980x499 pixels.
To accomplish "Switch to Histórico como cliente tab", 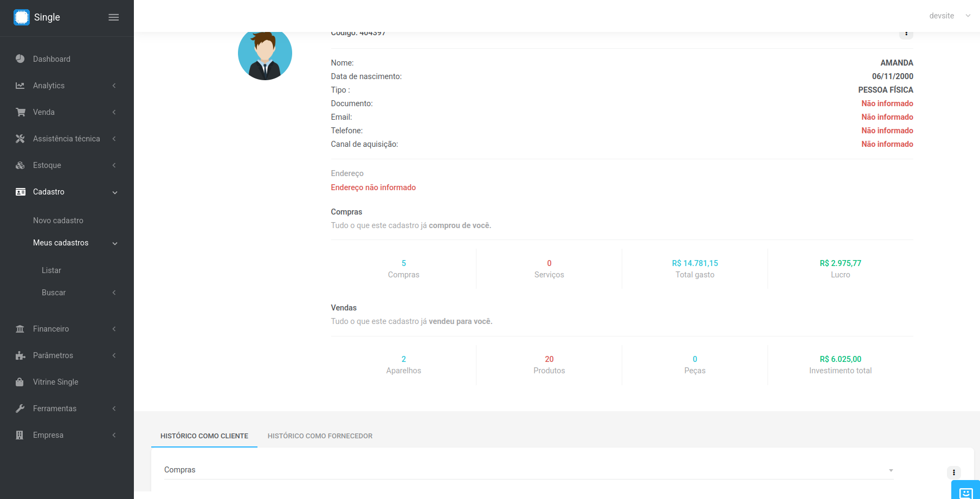I will 204,436.
